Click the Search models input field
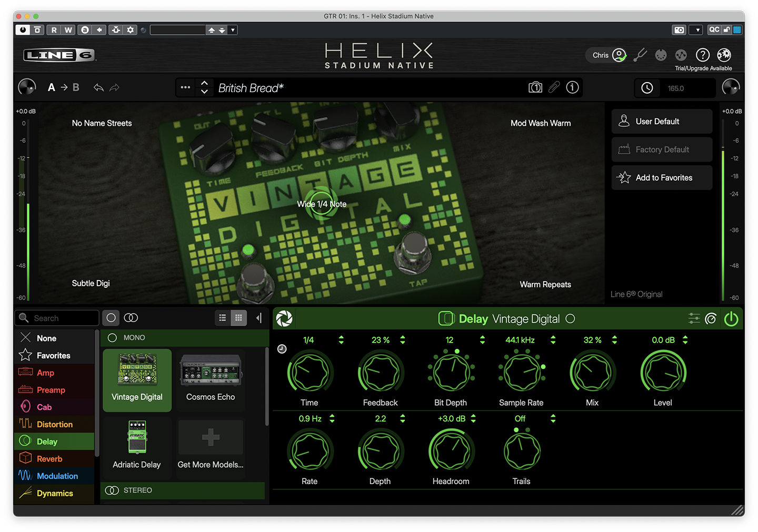Viewport: 758px width, 532px height. [x=57, y=318]
